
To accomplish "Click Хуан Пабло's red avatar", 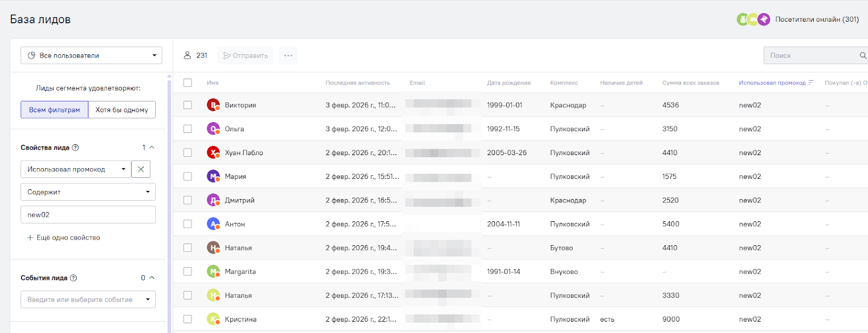I will 213,153.
